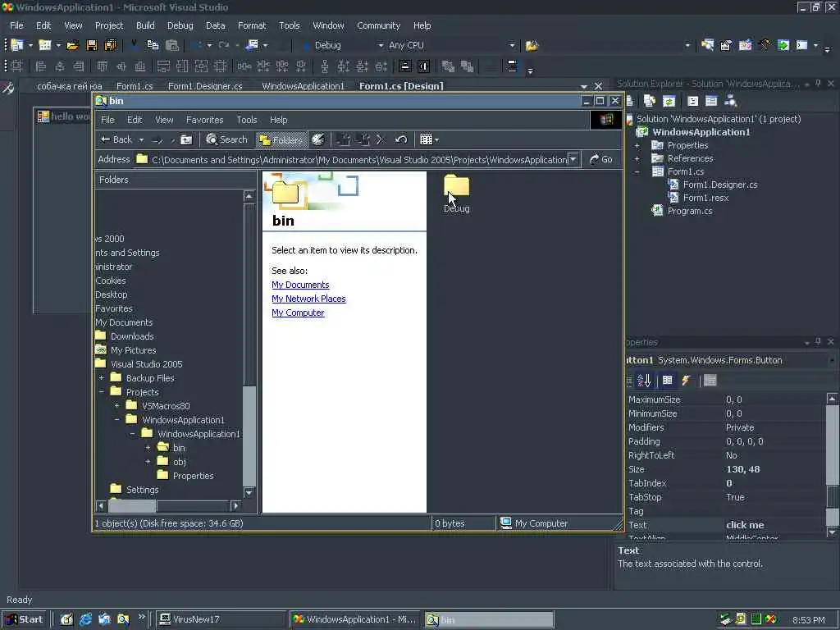Open Build menu in Visual Studio
Screen dimensions: 840x630
pos(145,25)
